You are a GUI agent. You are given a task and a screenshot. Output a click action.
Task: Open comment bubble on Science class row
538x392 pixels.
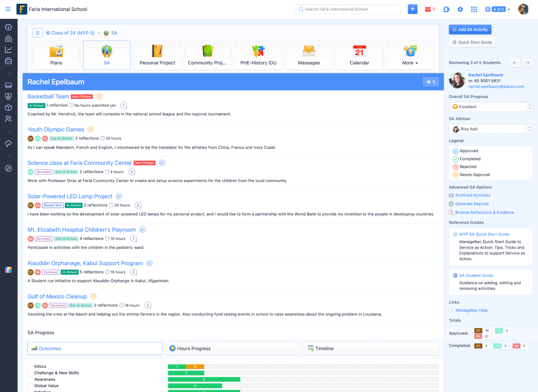132,172
